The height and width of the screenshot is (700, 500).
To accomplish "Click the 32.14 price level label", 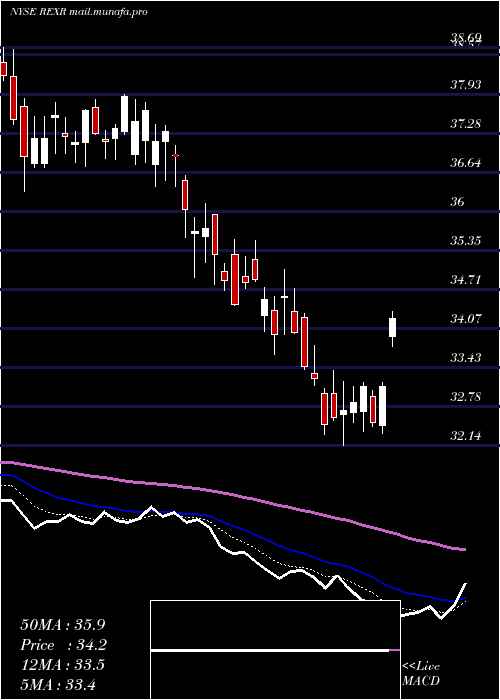I will pos(466,435).
